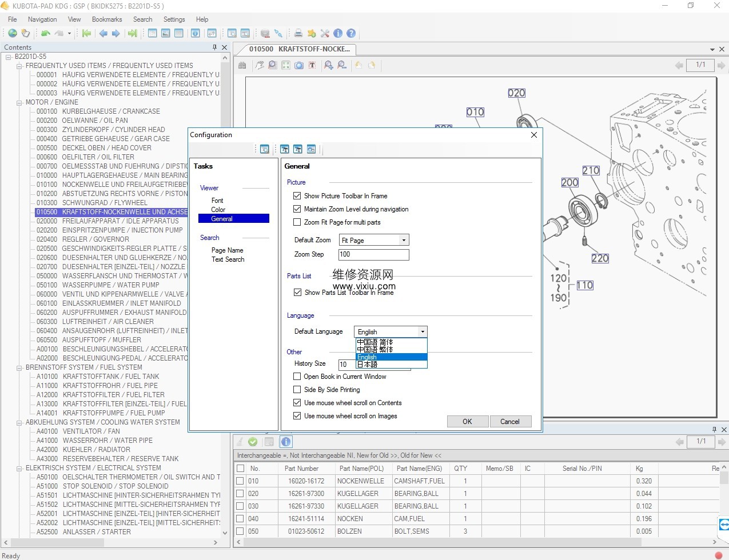Open the Bookmarks menu
The image size is (729, 560).
tap(107, 19)
